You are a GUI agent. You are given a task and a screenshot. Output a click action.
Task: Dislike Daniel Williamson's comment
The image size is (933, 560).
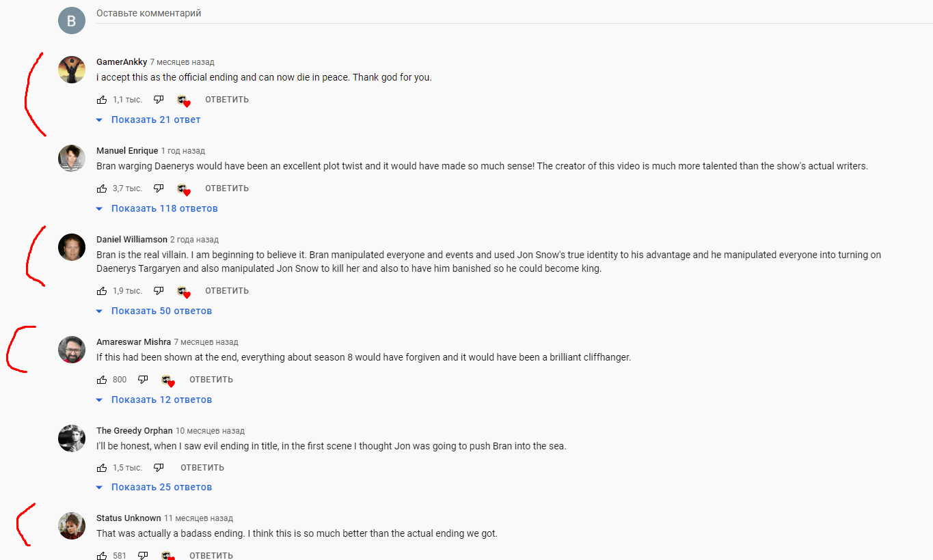tap(159, 291)
